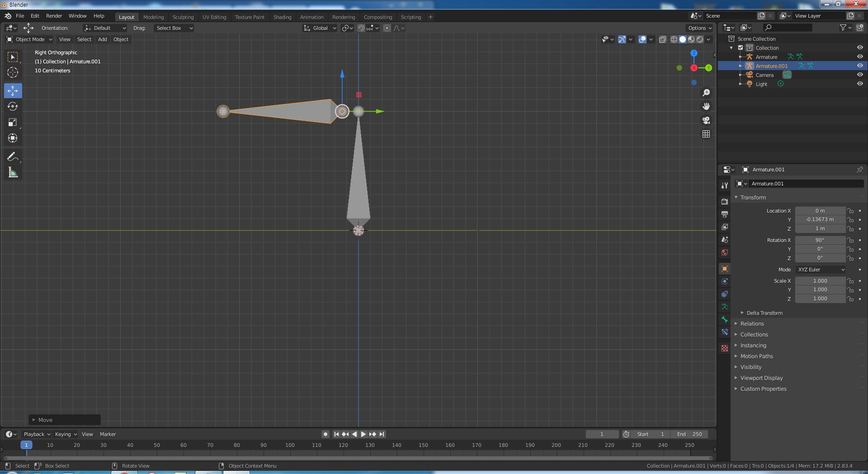Click the Location Y value field
Image resolution: width=868 pixels, height=474 pixels.
tap(820, 219)
